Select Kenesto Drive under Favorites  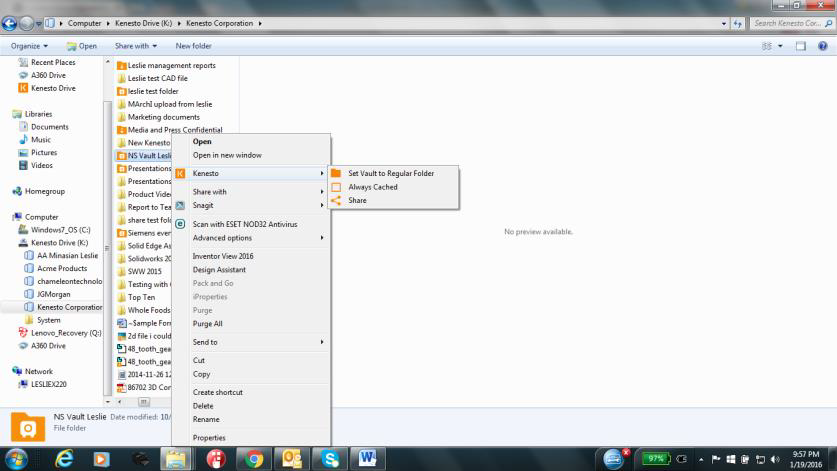coord(47,88)
